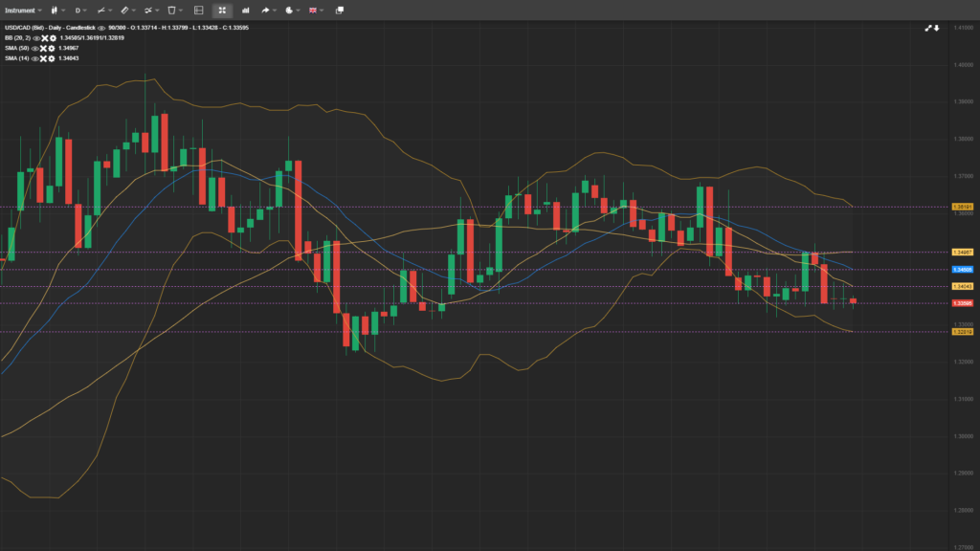The width and height of the screenshot is (980, 551).
Task: Delete the SMA (14) indicator
Action: point(43,58)
